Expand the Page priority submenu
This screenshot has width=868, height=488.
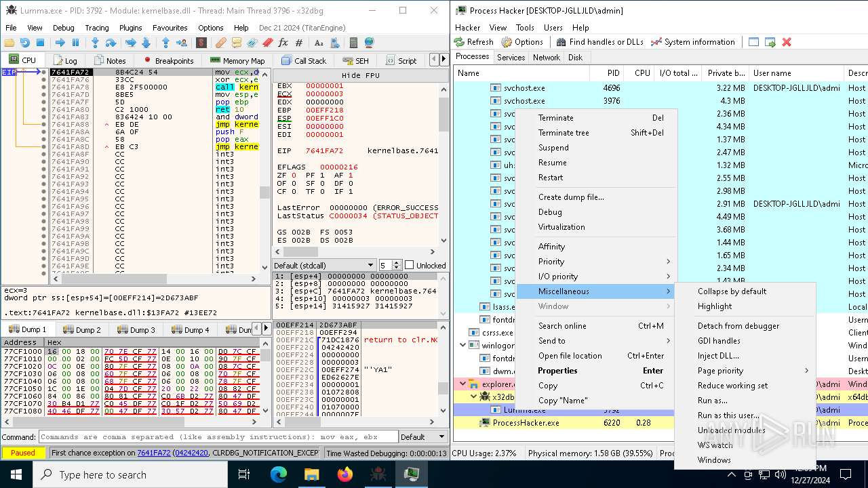[x=745, y=371]
